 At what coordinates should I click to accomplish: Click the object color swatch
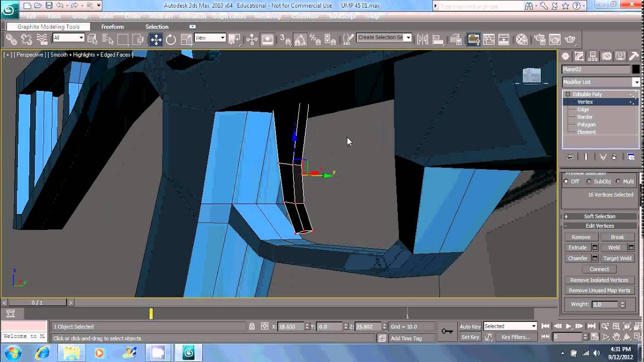pyautogui.click(x=636, y=69)
